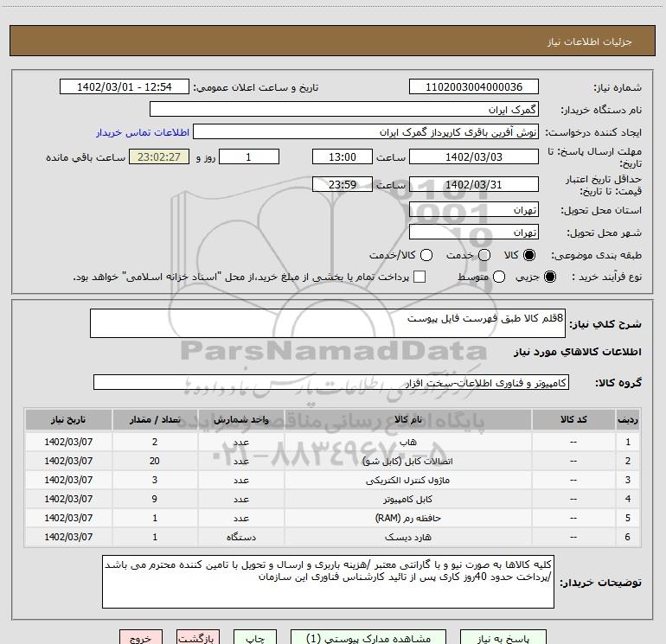This screenshot has width=666, height=644.
Task: Click the remaining days field showing 1
Action: point(249,157)
